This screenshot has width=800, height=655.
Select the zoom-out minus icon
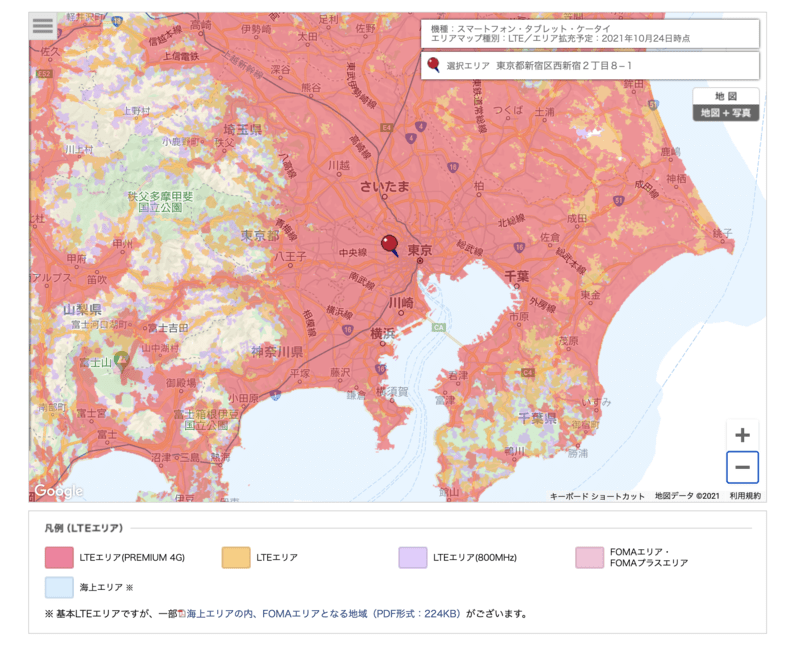pyautogui.click(x=742, y=467)
